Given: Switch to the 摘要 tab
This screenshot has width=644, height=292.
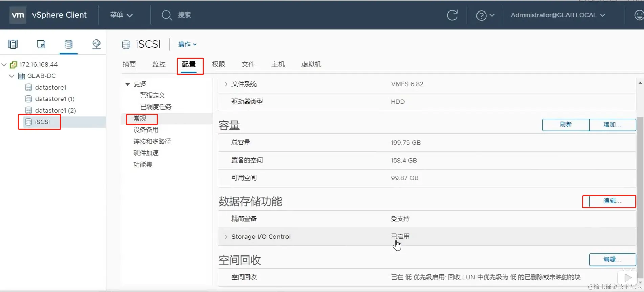Looking at the screenshot, I should (129, 64).
